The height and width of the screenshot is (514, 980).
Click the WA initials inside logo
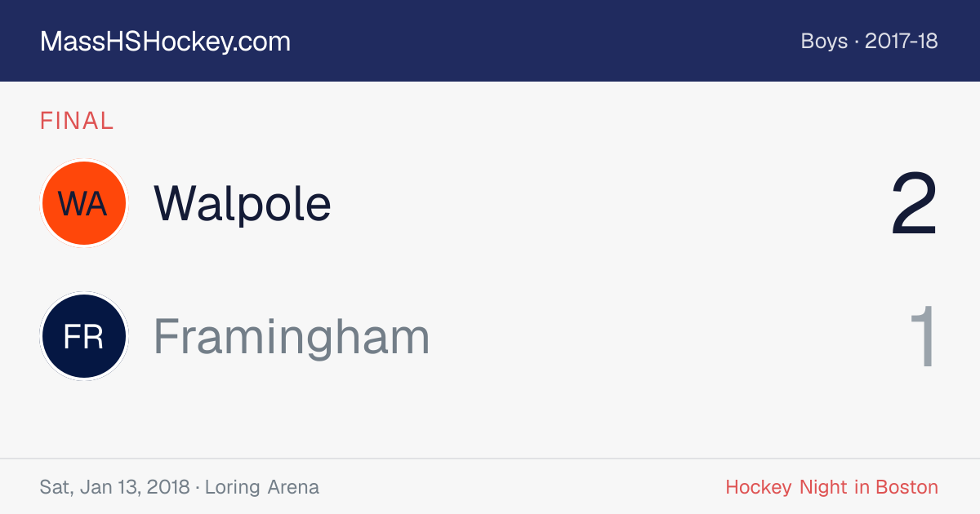click(x=83, y=203)
